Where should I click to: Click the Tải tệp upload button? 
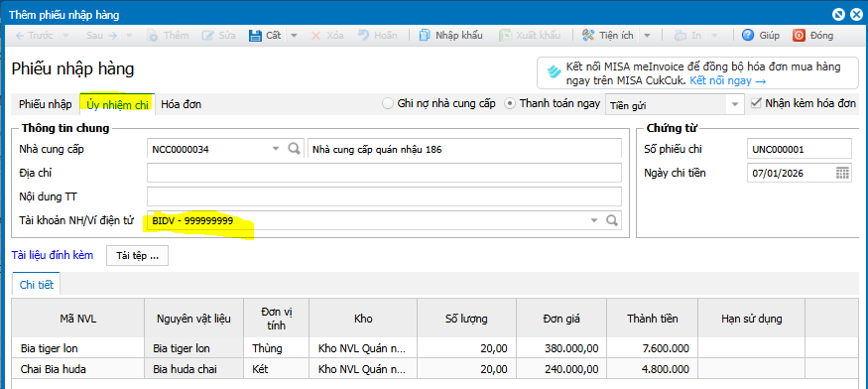click(x=137, y=256)
